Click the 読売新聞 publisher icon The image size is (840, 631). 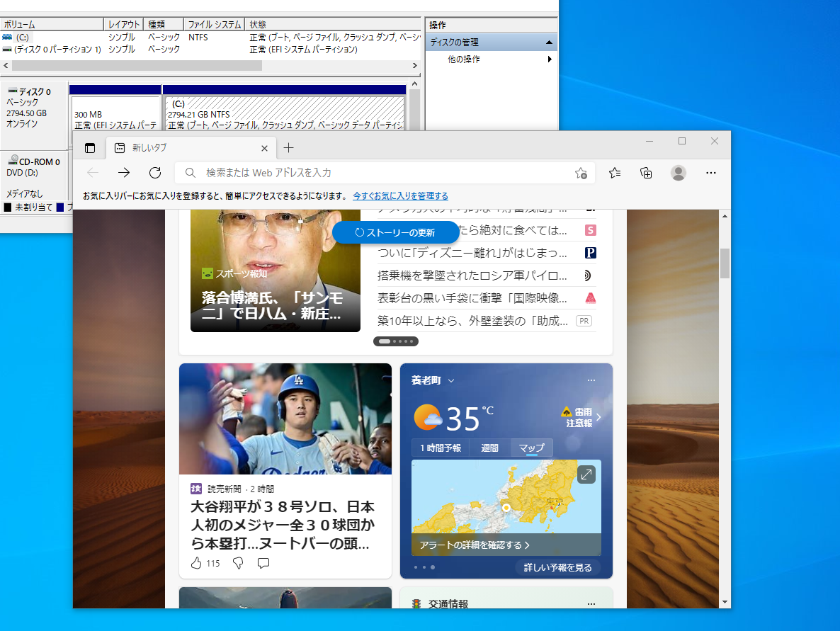point(196,489)
